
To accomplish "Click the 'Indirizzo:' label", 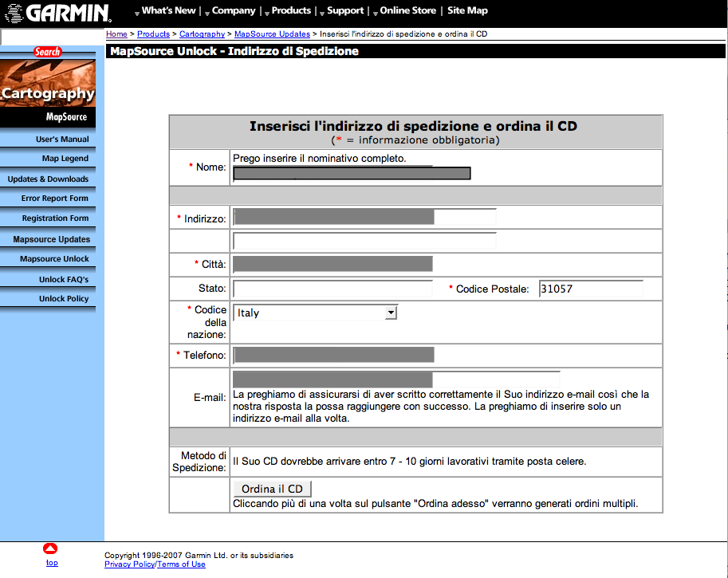I will coord(205,219).
